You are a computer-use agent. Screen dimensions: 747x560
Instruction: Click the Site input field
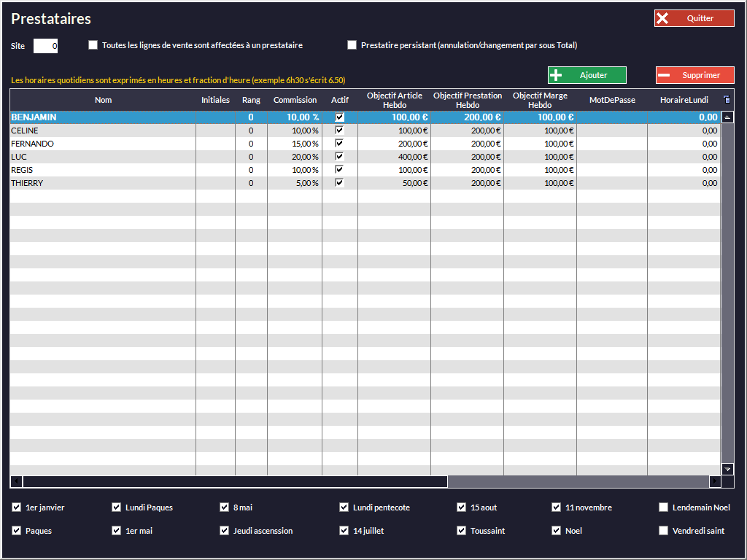(45, 46)
